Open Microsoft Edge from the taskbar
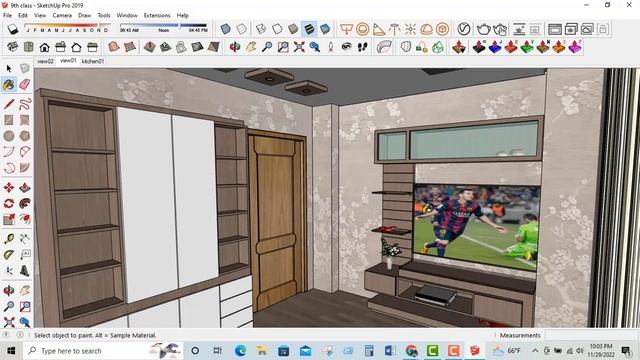 pos(240,351)
